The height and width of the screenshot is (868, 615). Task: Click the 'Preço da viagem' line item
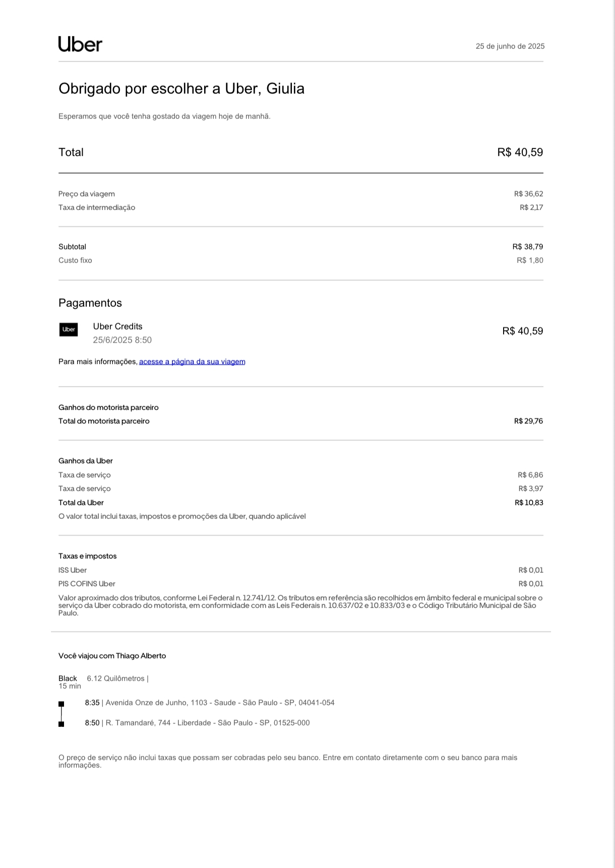87,194
